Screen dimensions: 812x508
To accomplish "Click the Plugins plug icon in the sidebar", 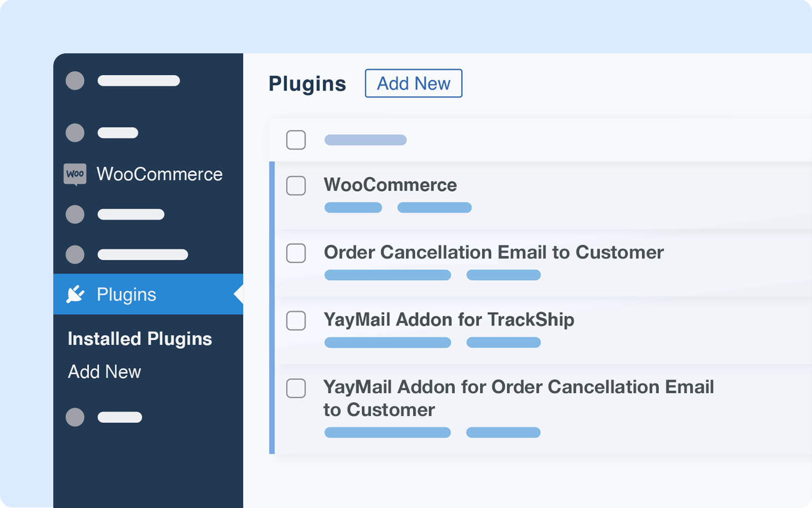I will (x=76, y=294).
